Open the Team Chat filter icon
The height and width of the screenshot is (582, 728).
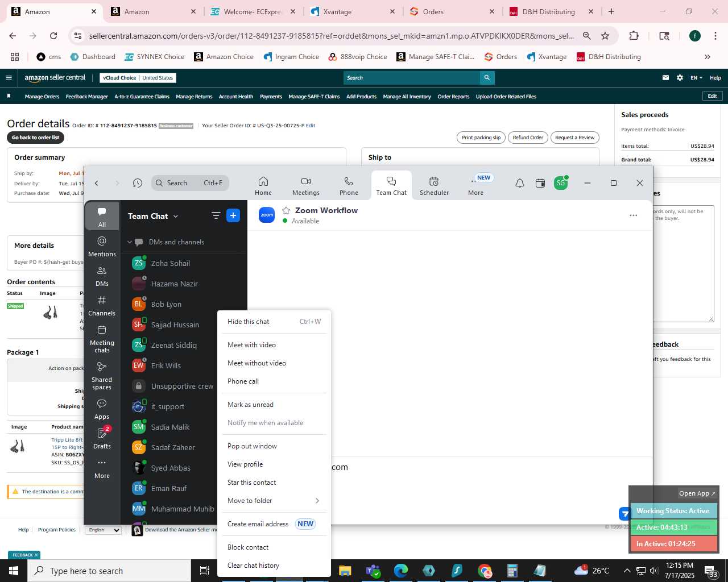point(216,215)
